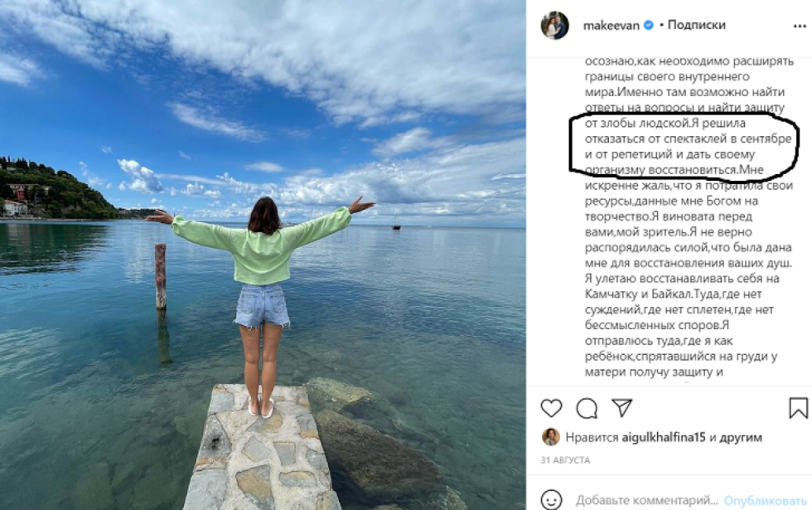Click the circled passage in the caption
This screenshot has height=510, width=812.
pos(684,147)
